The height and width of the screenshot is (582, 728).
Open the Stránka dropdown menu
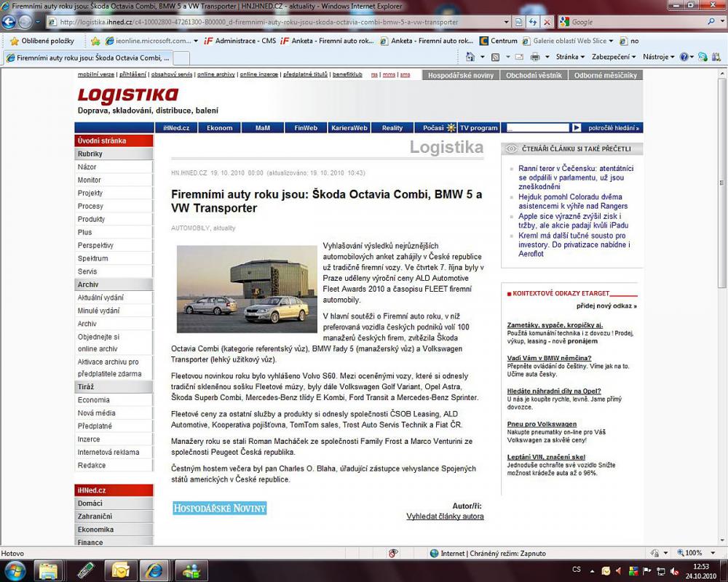(x=570, y=57)
